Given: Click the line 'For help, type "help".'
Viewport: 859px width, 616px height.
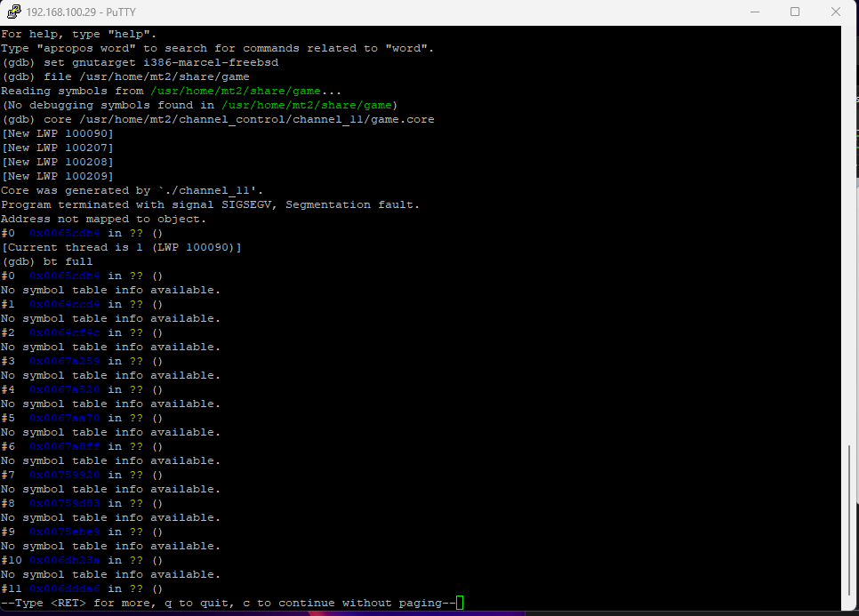Looking at the screenshot, I should 79,34.
